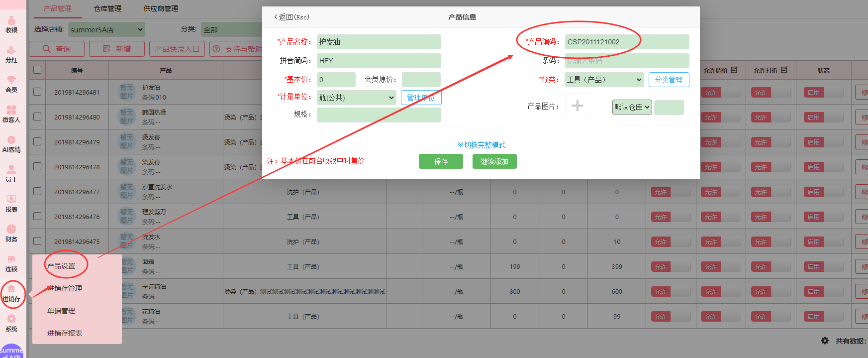Open the 分类 全部 filter dropdown
Viewport: 868px width, 358px height.
pos(232,29)
